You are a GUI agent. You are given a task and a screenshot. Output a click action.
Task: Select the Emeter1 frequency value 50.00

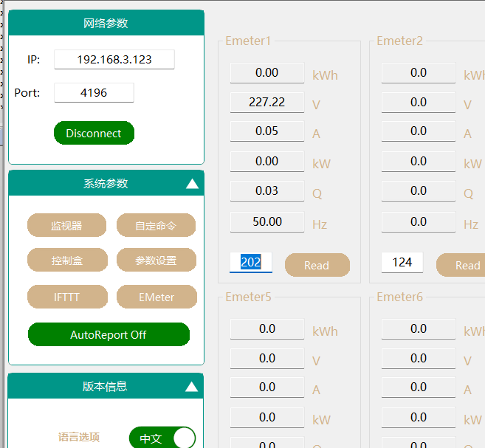tap(267, 221)
